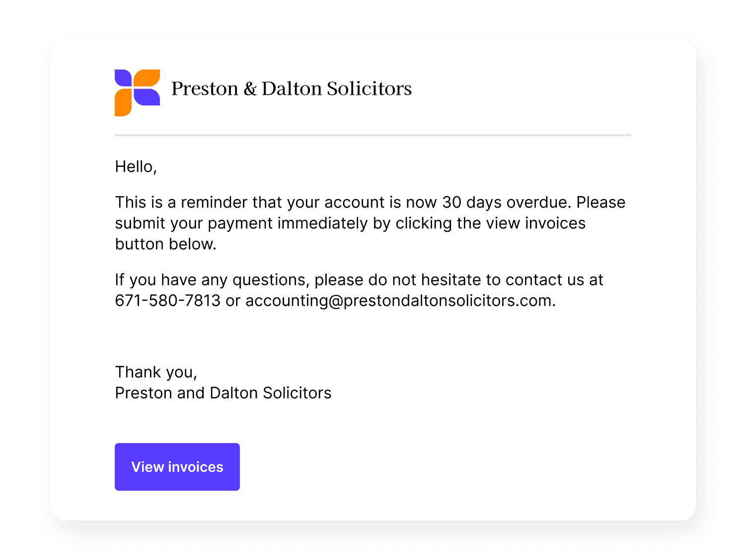Screen dimensions: 746x560
Task: Click the lower-right purple petal of the logo
Action: [x=148, y=97]
